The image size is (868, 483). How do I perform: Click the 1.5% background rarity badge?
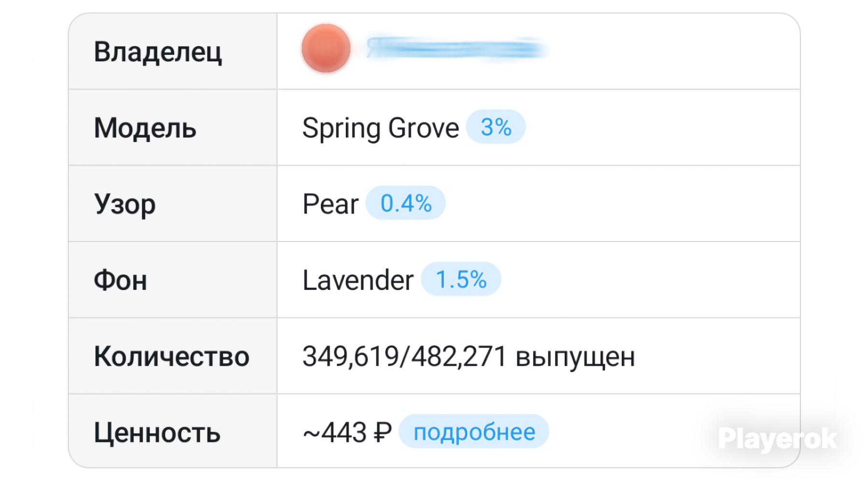(461, 279)
